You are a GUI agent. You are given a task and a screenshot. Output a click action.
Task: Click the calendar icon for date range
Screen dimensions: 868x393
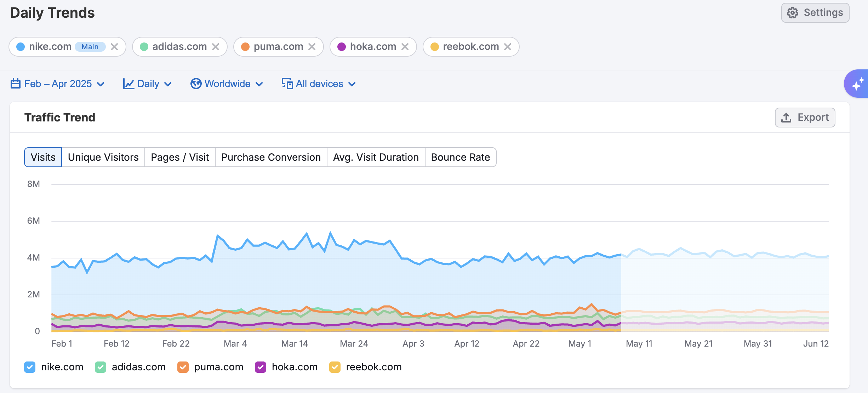pos(15,84)
